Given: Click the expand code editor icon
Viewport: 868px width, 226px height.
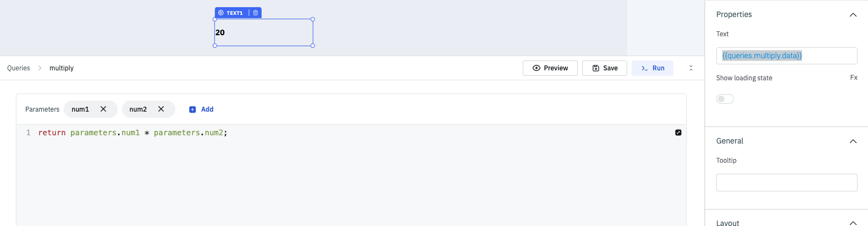Looking at the screenshot, I should pos(678,133).
